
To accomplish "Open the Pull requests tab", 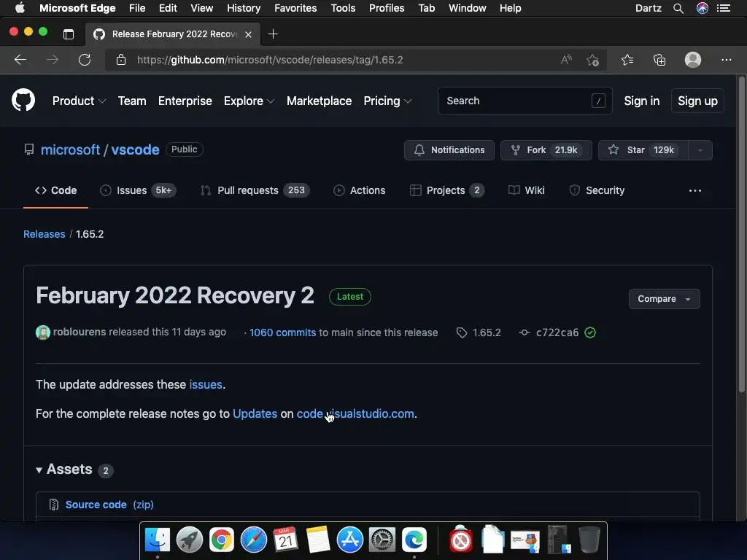I will (255, 190).
